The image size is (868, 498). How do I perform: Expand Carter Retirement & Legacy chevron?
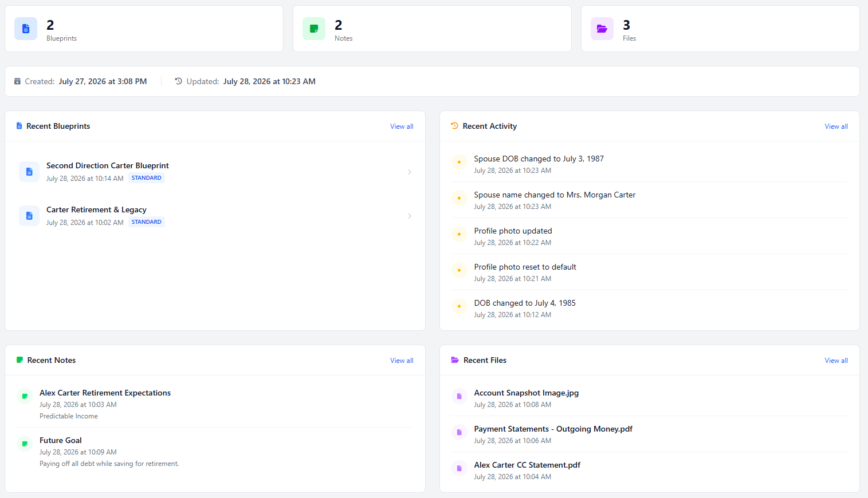(410, 216)
